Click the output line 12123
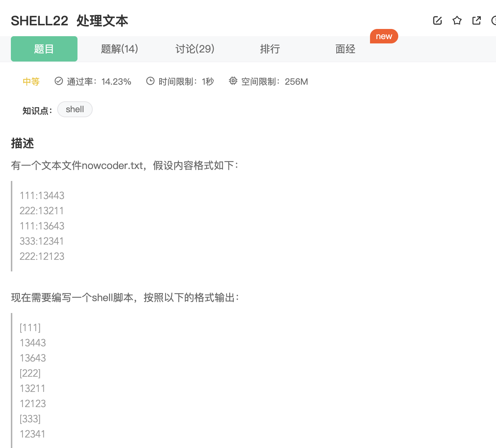Screen dimensions: 496x448 [x=33, y=403]
